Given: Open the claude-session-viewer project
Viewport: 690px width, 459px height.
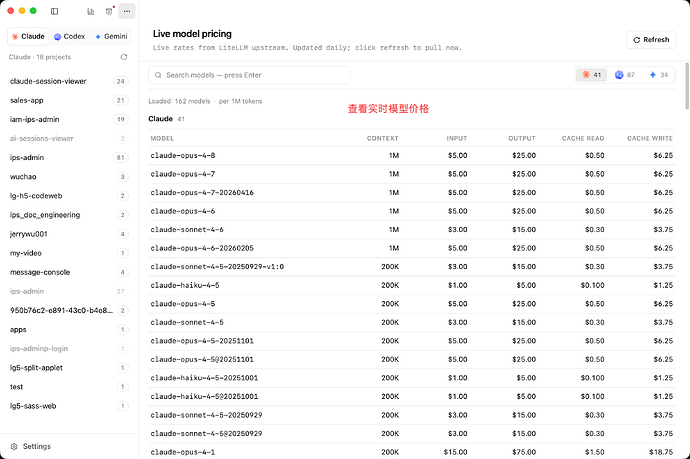Looking at the screenshot, I should (69, 81).
